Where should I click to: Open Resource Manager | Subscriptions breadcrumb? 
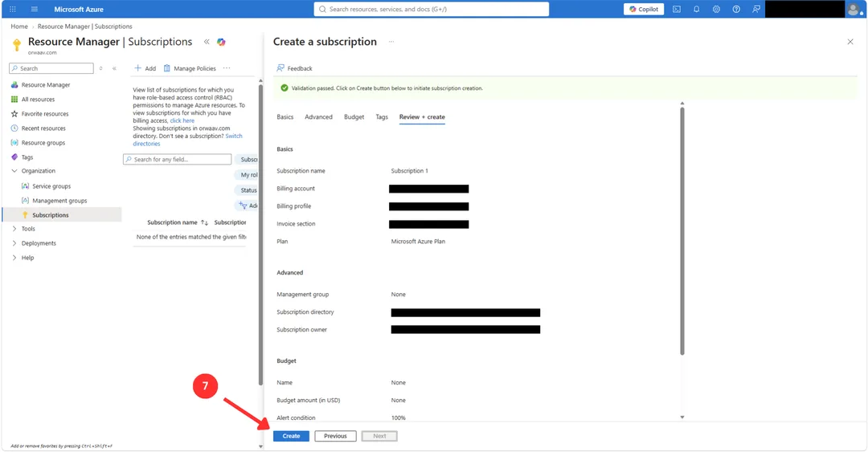pos(84,26)
